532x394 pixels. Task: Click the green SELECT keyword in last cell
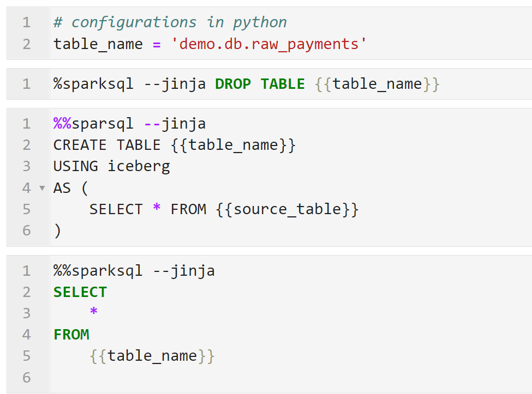click(x=80, y=292)
